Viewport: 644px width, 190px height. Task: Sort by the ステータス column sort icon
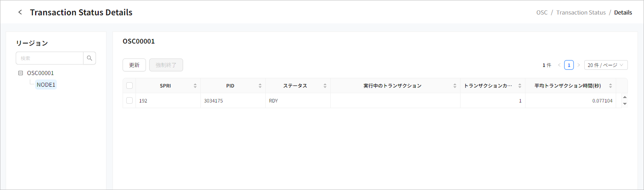[x=325, y=86]
